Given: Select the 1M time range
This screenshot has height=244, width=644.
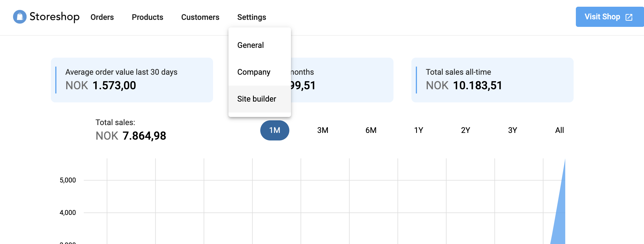Looking at the screenshot, I should coord(275,130).
